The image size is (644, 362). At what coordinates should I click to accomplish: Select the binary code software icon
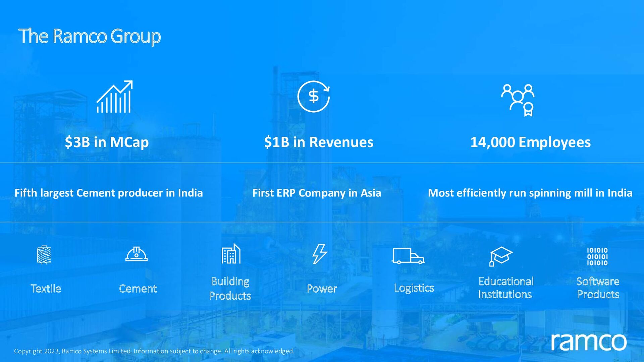coord(597,257)
